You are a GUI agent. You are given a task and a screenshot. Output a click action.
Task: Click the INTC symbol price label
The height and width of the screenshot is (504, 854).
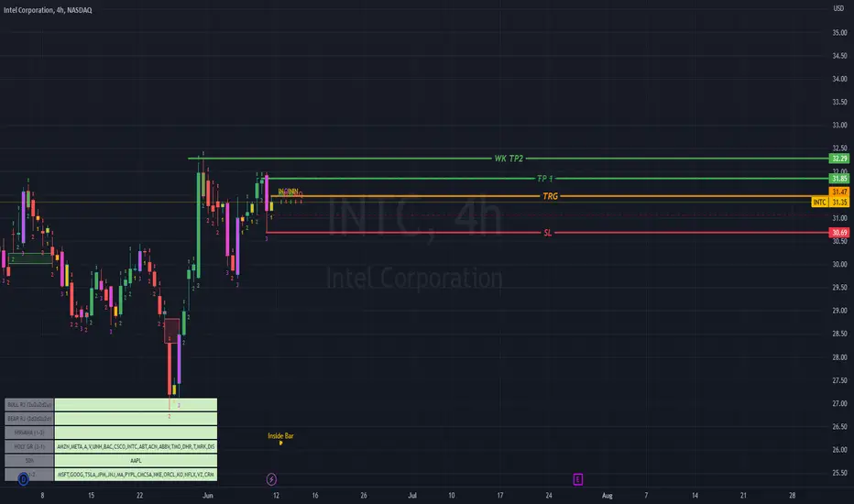click(x=820, y=203)
